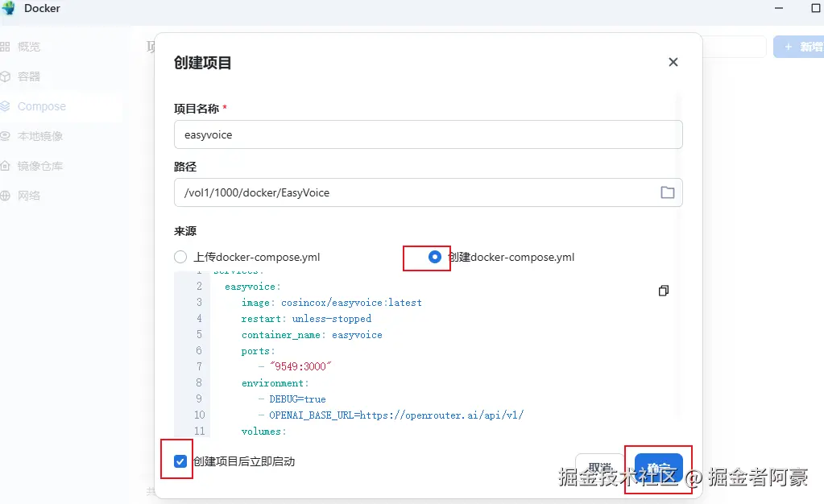
Task: Click the easyvoice: service line in editor
Action: [x=252, y=287]
